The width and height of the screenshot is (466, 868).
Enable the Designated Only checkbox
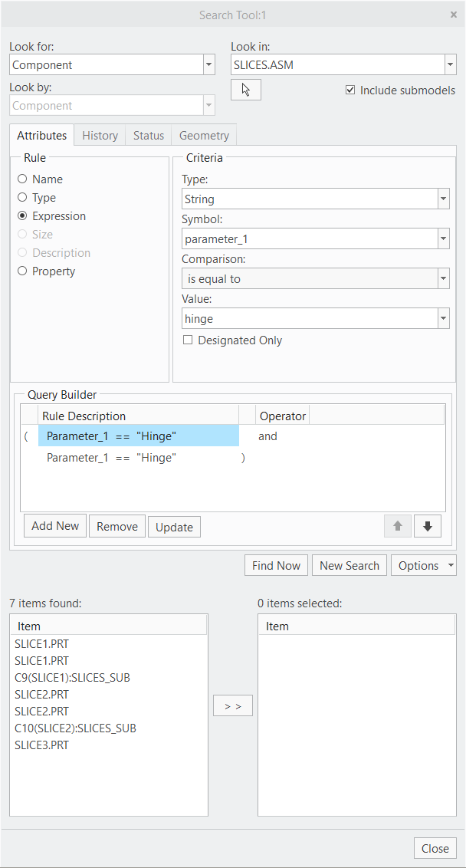[x=188, y=340]
